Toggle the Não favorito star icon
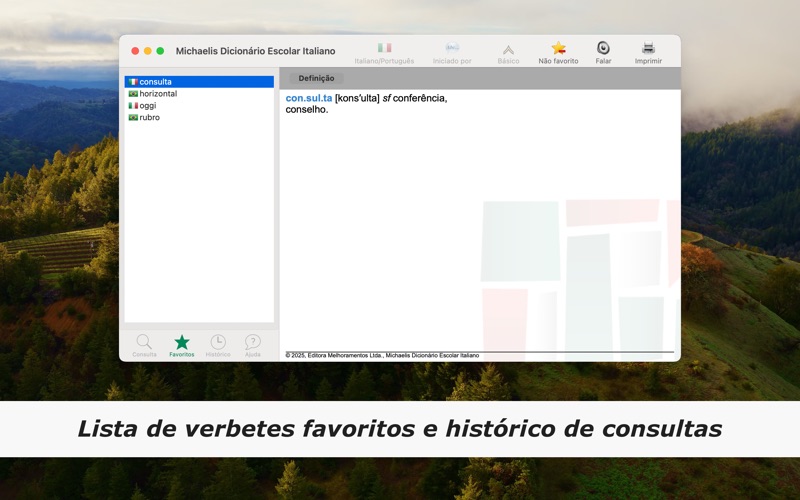The image size is (800, 500). (x=558, y=48)
